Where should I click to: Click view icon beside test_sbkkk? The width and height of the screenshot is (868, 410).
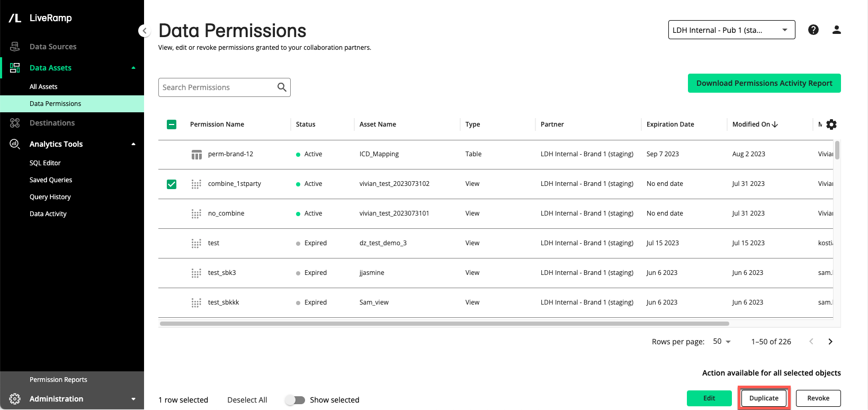click(196, 303)
